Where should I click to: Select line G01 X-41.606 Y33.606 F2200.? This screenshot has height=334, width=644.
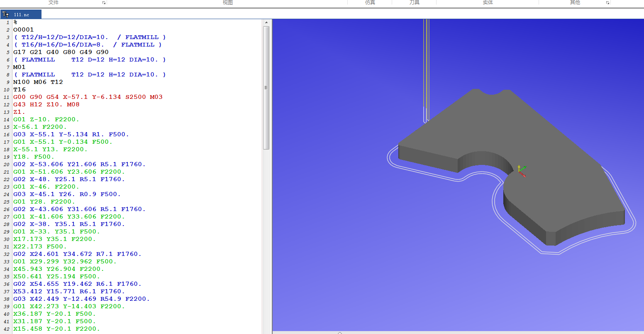point(69,217)
